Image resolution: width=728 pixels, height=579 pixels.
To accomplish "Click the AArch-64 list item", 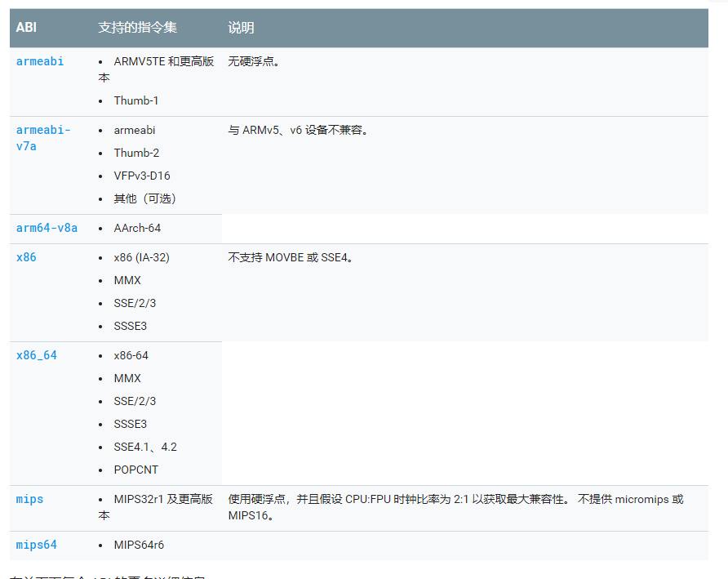I will pos(137,228).
